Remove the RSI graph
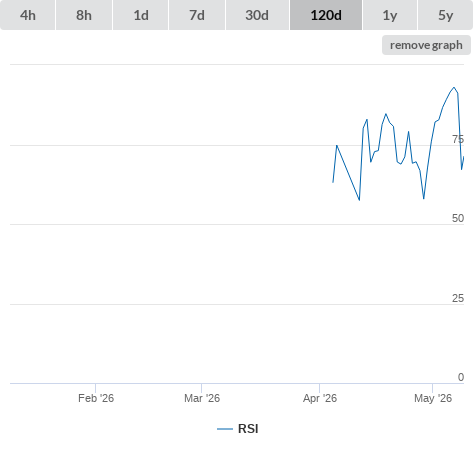The width and height of the screenshot is (474, 455). pyautogui.click(x=426, y=45)
